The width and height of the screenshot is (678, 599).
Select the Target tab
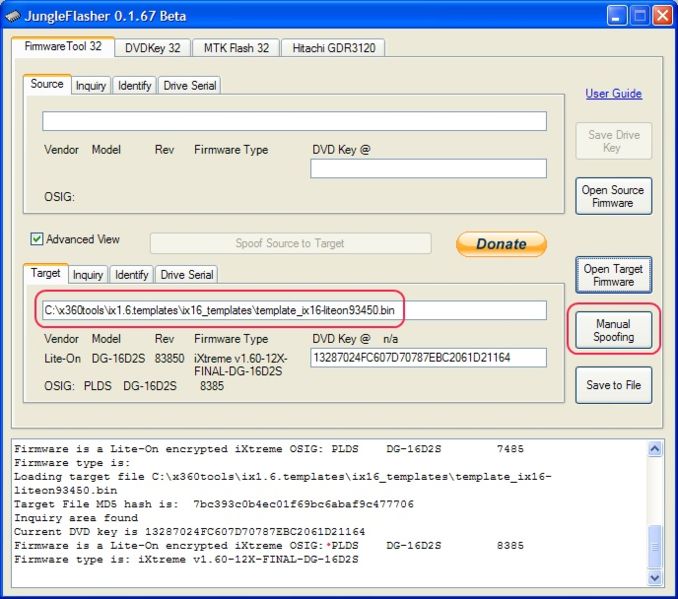pyautogui.click(x=45, y=273)
